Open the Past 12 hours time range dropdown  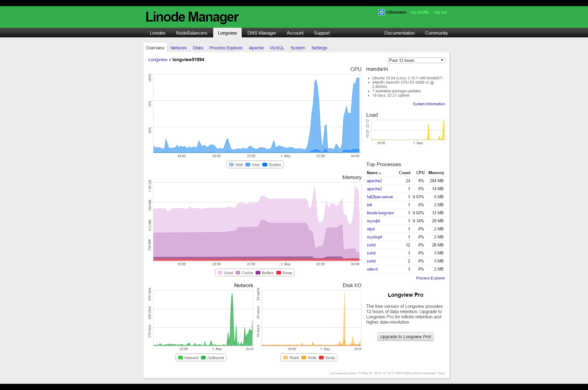pos(416,61)
